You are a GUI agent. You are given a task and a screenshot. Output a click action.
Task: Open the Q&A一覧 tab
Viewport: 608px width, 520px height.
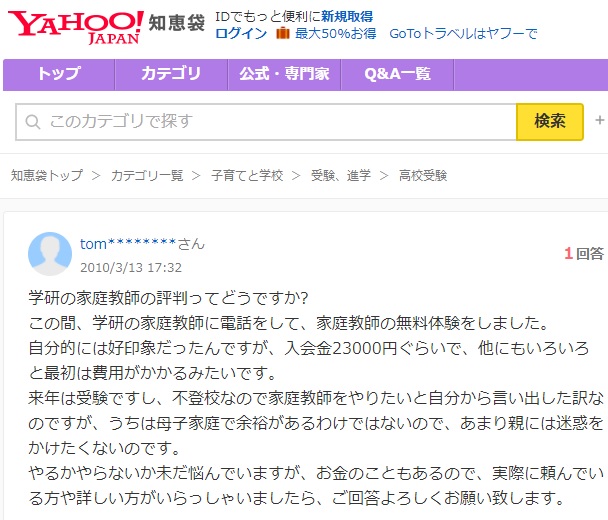(397, 74)
